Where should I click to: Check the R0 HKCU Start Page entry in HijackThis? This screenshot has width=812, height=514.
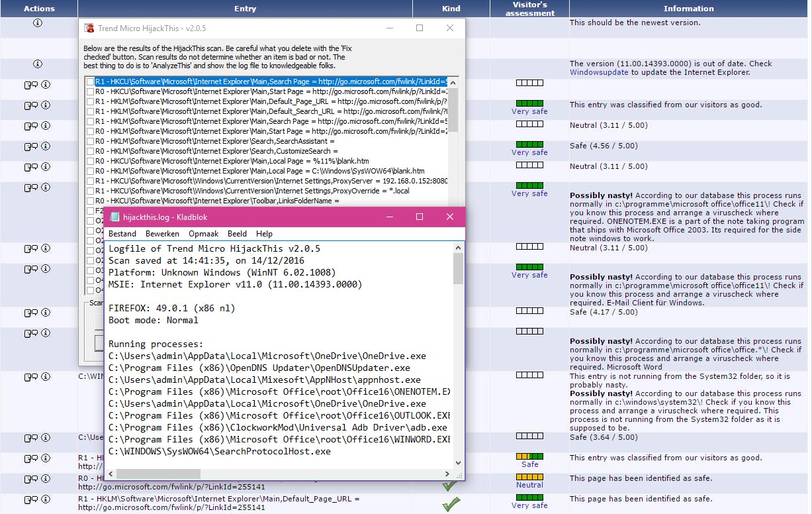90,91
